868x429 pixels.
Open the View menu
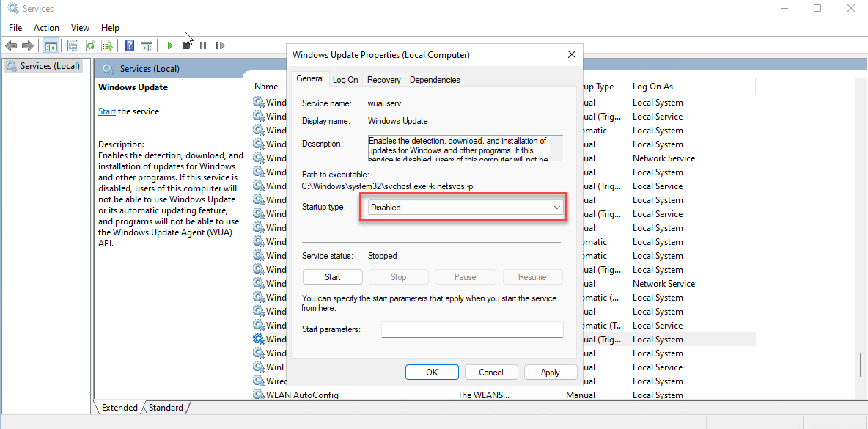click(80, 28)
